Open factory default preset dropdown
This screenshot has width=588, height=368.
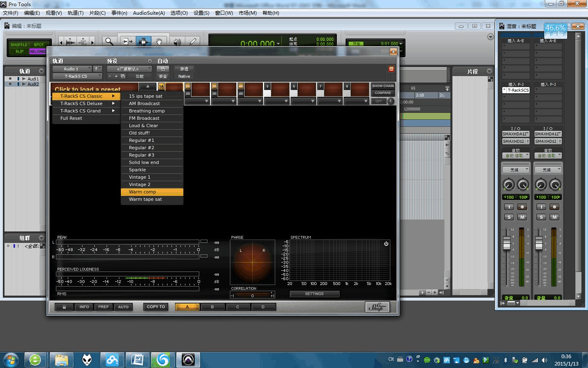129,69
